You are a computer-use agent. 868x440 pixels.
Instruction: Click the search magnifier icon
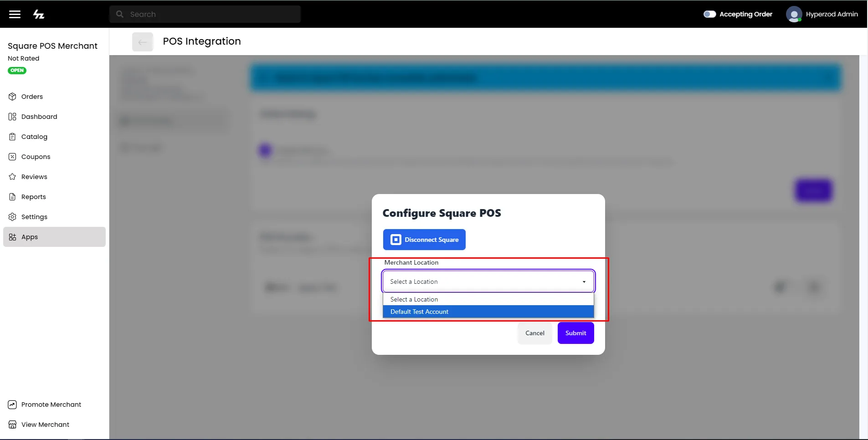[x=120, y=14]
